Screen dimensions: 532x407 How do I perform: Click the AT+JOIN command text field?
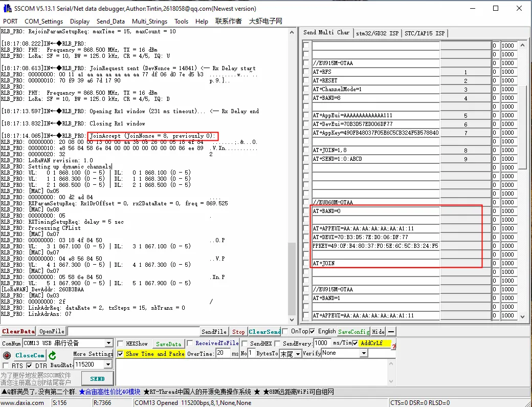tap(376, 264)
